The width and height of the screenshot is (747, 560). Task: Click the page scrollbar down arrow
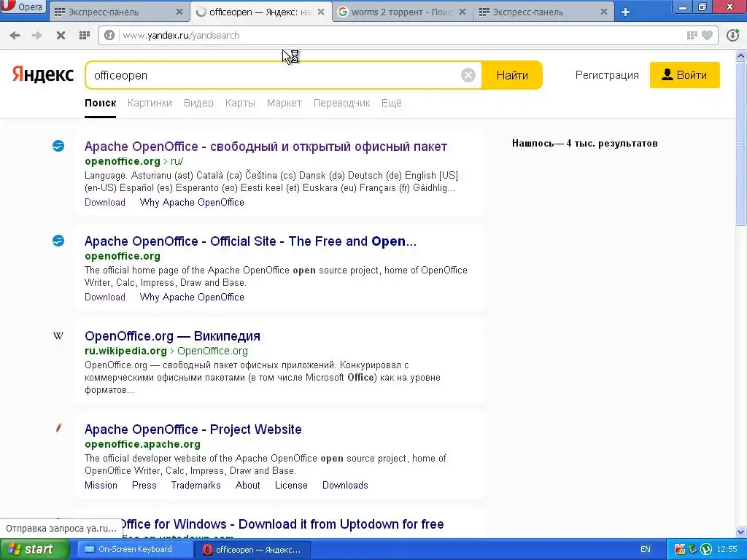[741, 532]
